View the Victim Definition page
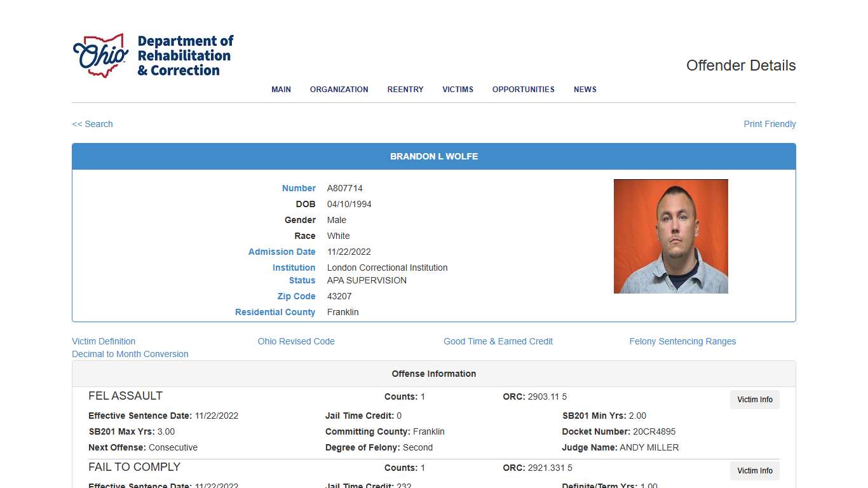 click(x=104, y=341)
